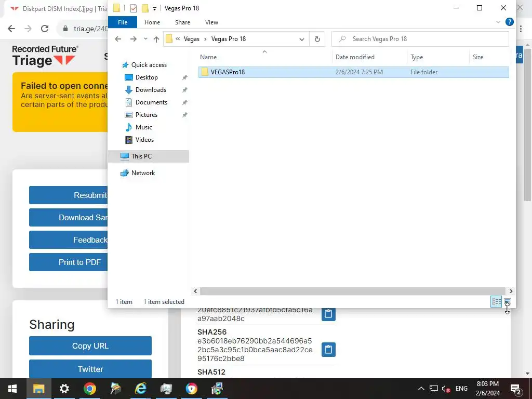Go up one folder level

156,39
